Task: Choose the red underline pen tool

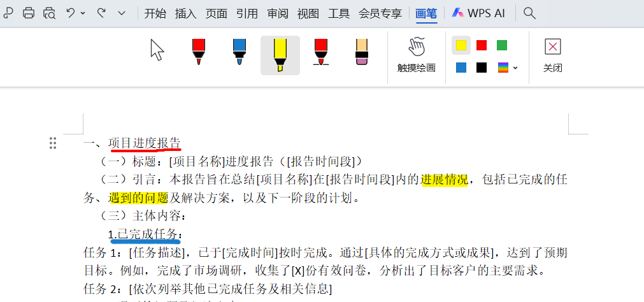Action: pos(320,52)
